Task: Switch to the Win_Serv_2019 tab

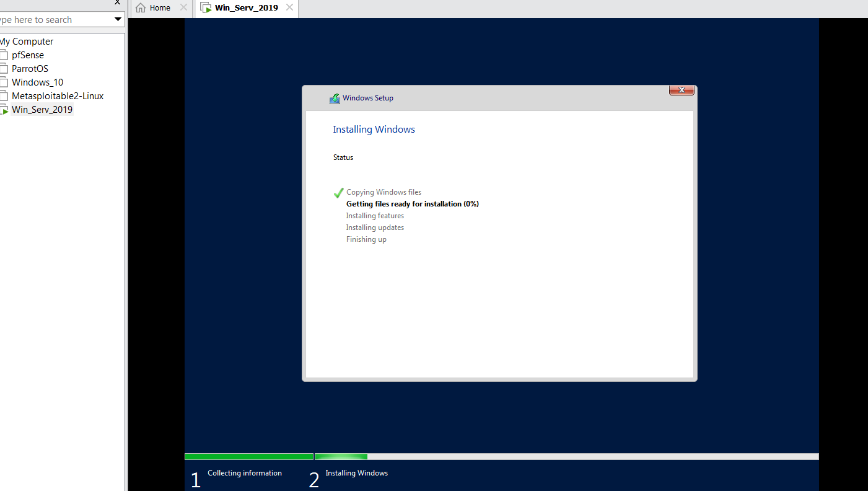Action: pyautogui.click(x=247, y=8)
